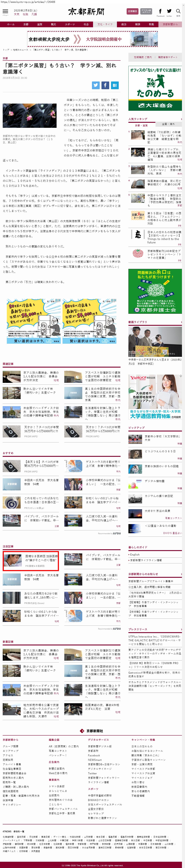Select the 京都・滋賀 ranking tab

[x=142, y=125]
